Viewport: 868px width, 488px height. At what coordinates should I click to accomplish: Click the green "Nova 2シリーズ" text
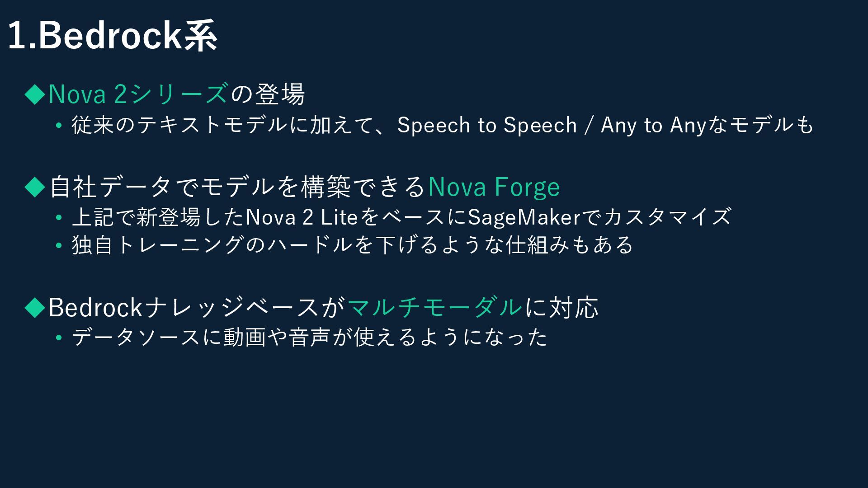[138, 94]
